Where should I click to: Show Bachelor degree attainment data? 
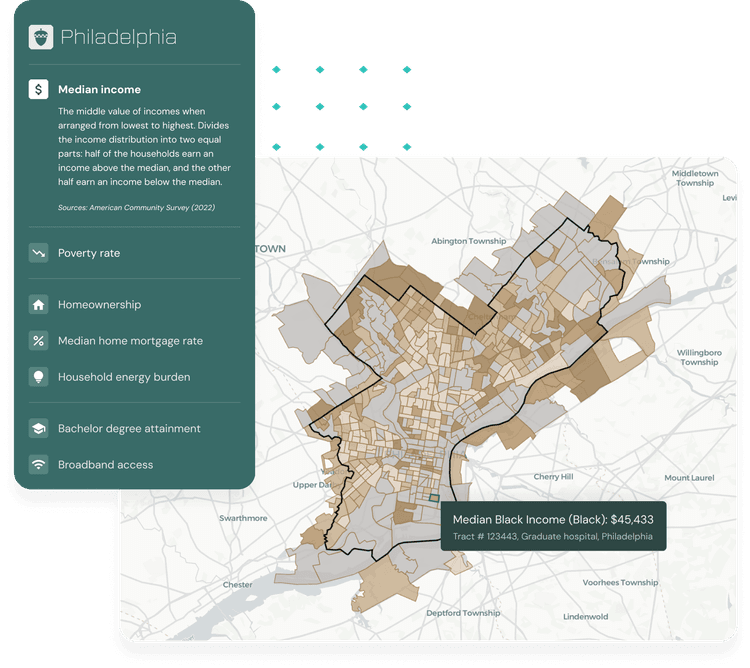coord(129,429)
